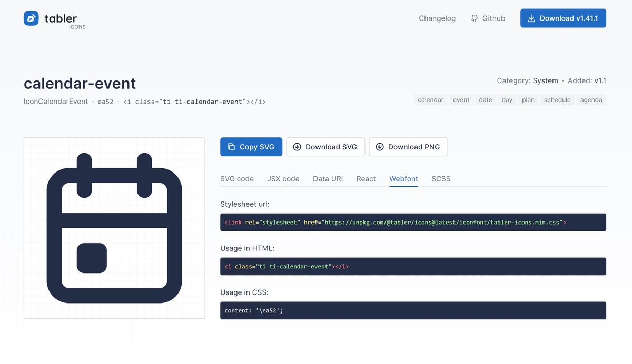Click the Stylesheet url code block
The image size is (632, 364).
coord(413,223)
